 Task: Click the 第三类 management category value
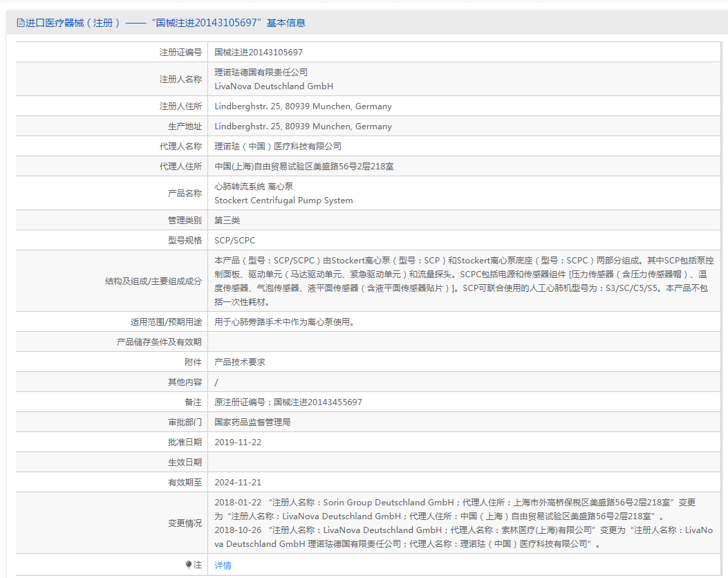(227, 221)
